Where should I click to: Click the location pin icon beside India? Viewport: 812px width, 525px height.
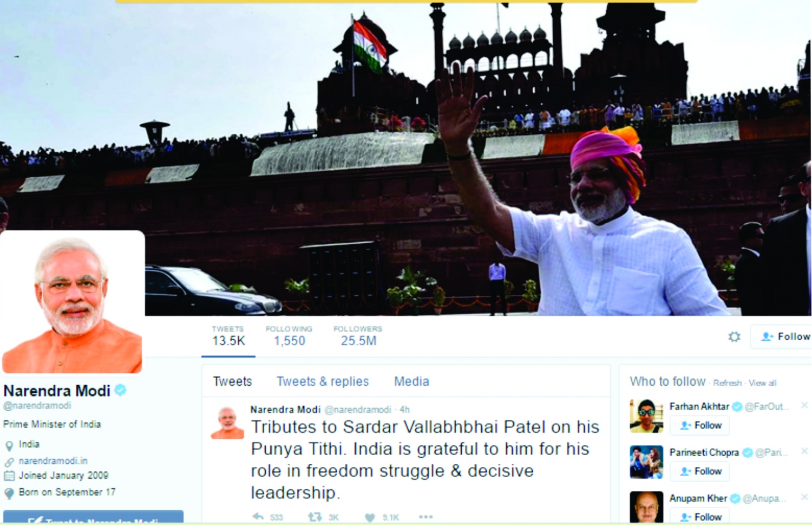(9, 445)
